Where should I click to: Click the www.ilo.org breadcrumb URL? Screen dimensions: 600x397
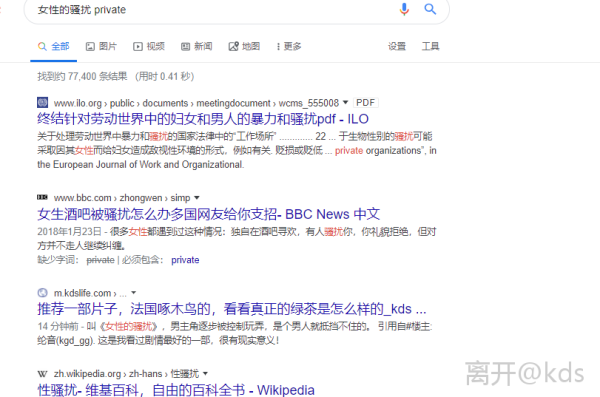pos(196,103)
